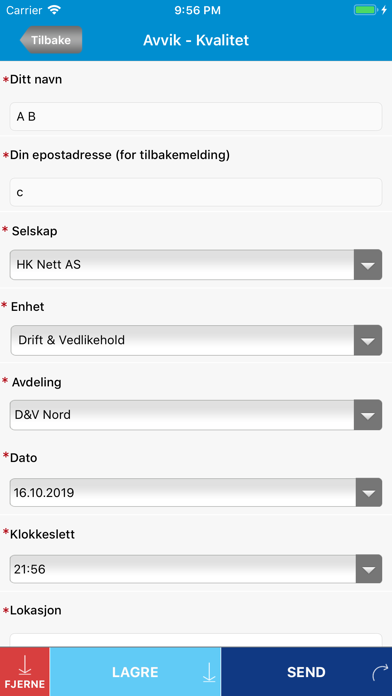Viewport: 392px width, 696px height.
Task: Expand the Enhet dropdown arrow
Action: tap(368, 340)
